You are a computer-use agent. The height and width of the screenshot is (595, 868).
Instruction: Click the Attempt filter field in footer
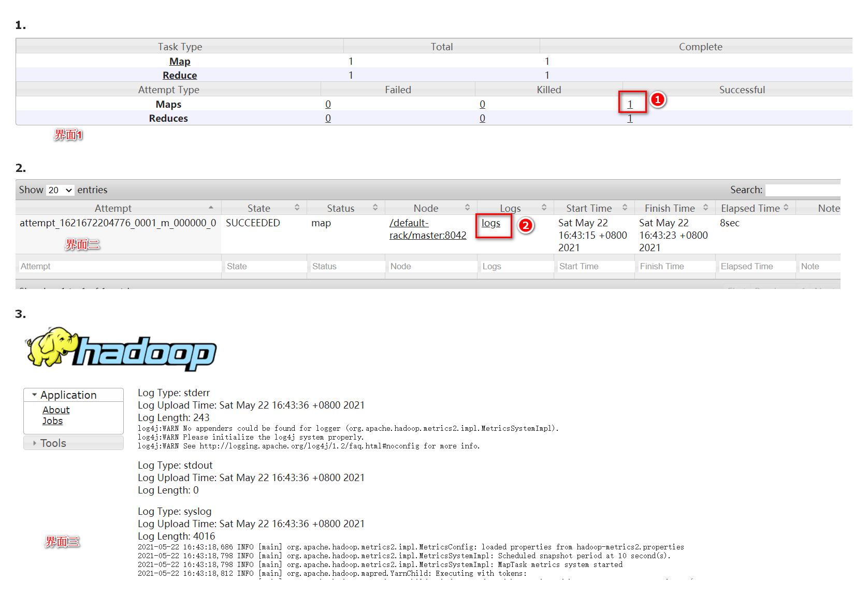click(x=119, y=266)
